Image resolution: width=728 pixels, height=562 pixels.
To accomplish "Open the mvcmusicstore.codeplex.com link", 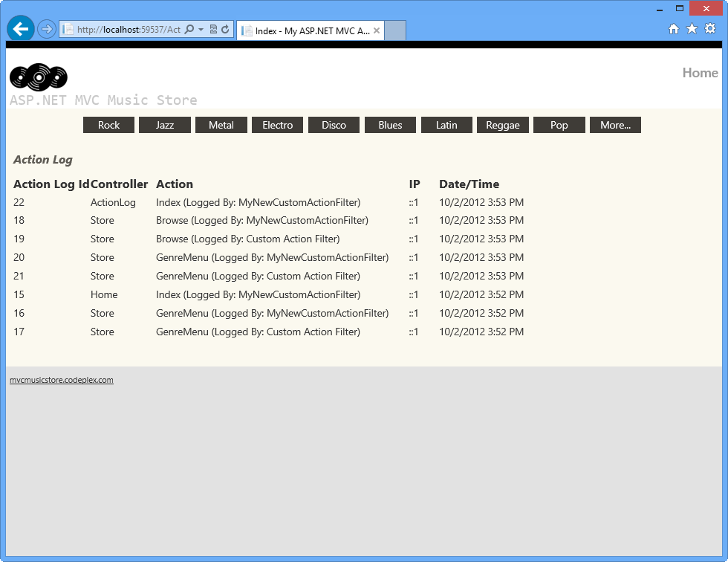I will [62, 380].
